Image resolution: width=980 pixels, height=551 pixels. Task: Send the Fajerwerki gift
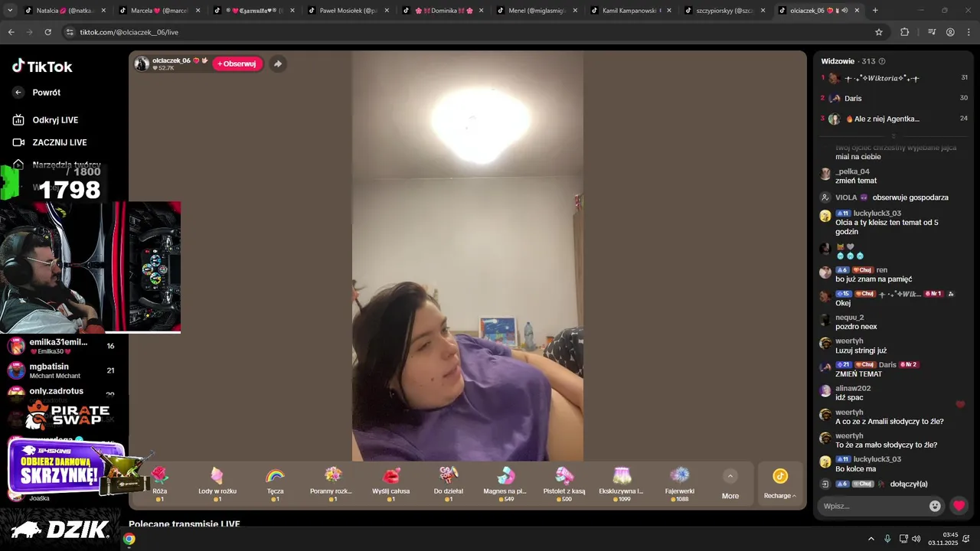680,484
